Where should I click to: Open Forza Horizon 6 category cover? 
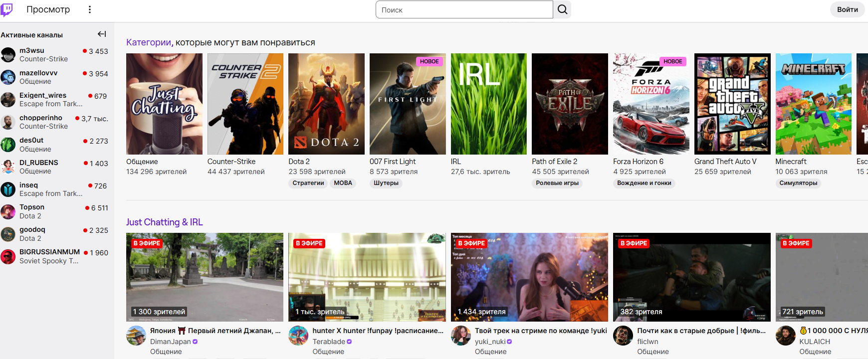(651, 104)
